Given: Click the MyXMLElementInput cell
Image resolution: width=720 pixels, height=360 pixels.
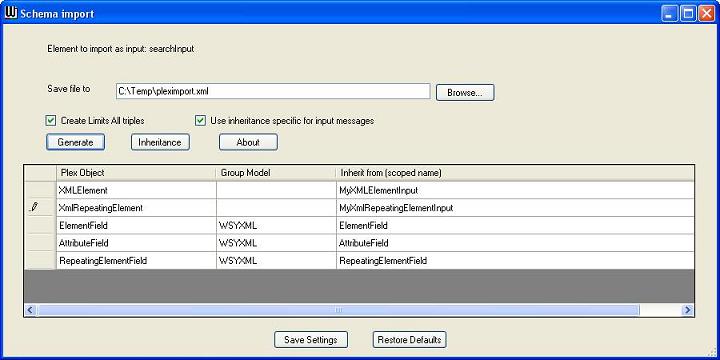Looking at the screenshot, I should pyautogui.click(x=515, y=190).
